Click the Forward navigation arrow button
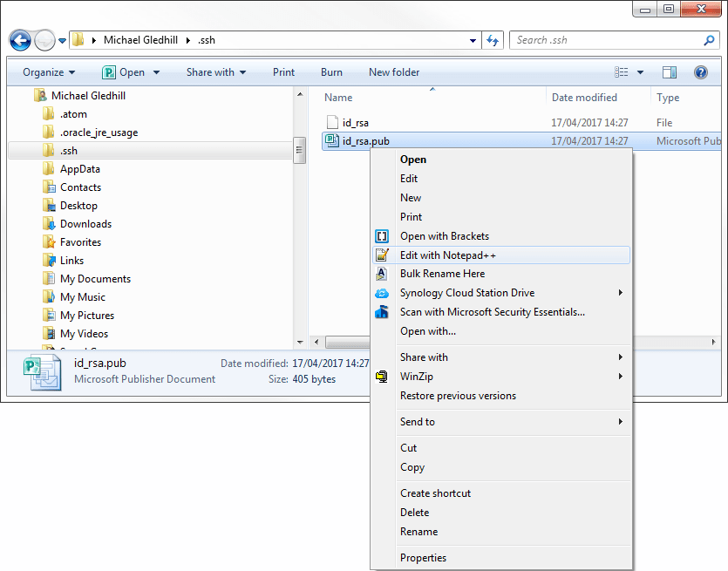728x571 pixels. pyautogui.click(x=44, y=40)
